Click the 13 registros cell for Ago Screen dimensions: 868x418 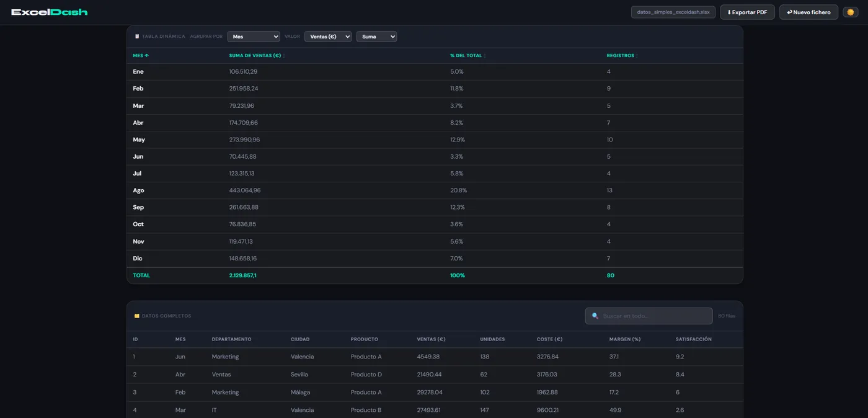[609, 190]
